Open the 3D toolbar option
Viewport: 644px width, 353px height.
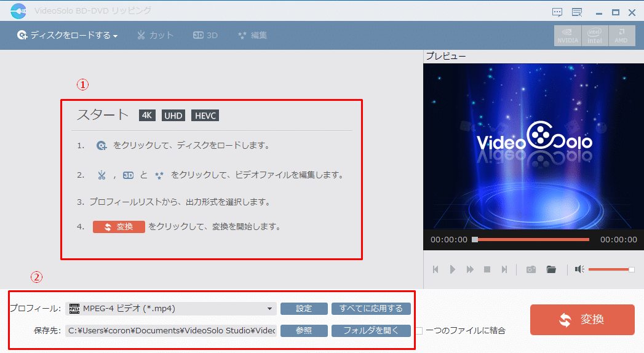[x=205, y=35]
